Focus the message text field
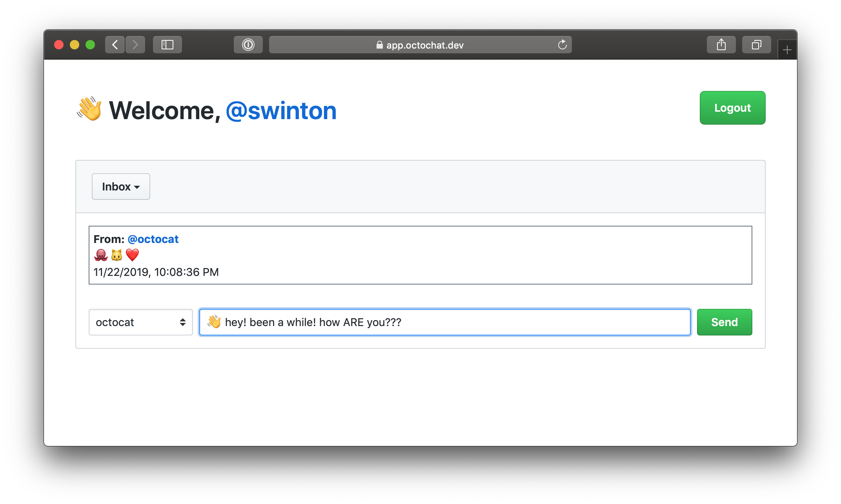The image size is (841, 504). 445,322
